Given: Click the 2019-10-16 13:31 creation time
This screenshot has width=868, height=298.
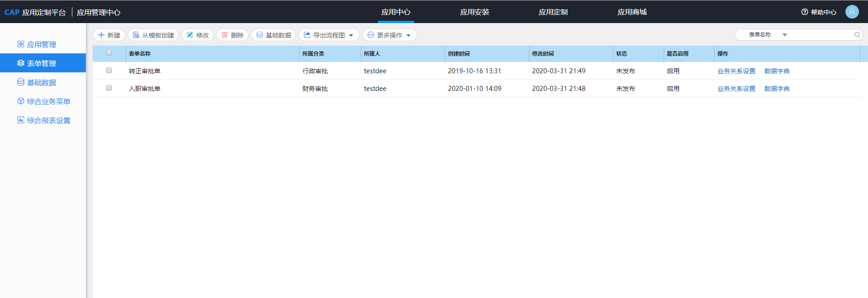Looking at the screenshot, I should (x=475, y=71).
